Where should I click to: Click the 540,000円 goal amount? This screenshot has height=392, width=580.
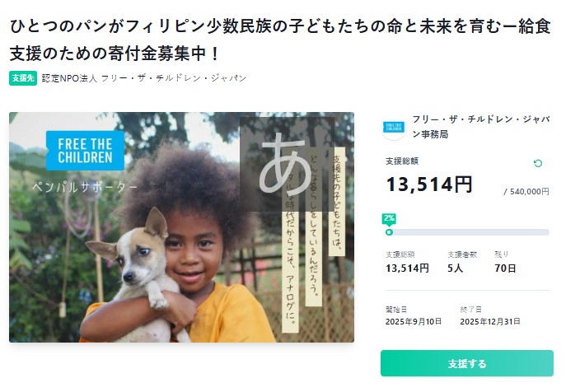coord(526,191)
